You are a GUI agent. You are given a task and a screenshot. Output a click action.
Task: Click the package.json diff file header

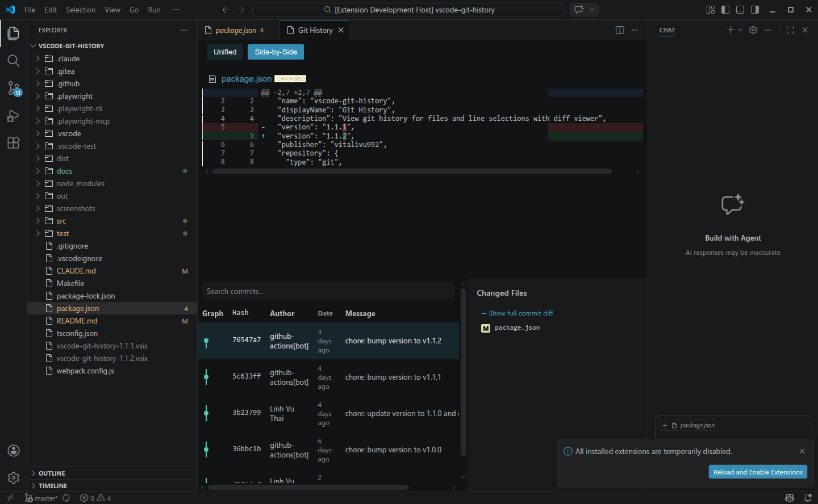tap(247, 79)
